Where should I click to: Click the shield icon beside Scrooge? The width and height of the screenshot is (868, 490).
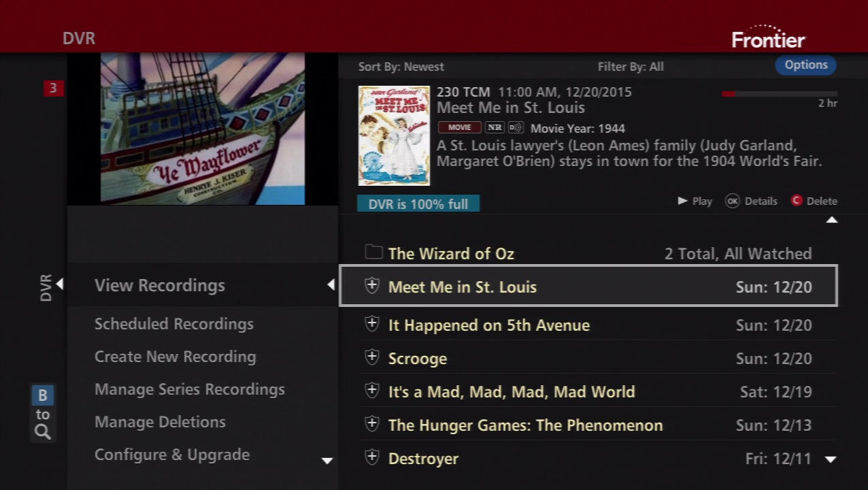pos(371,357)
